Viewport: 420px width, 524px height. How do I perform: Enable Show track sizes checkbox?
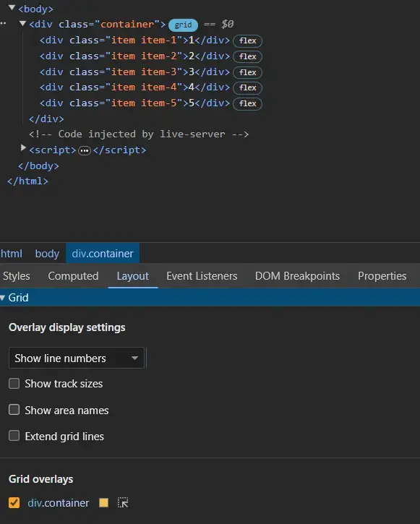pos(14,383)
